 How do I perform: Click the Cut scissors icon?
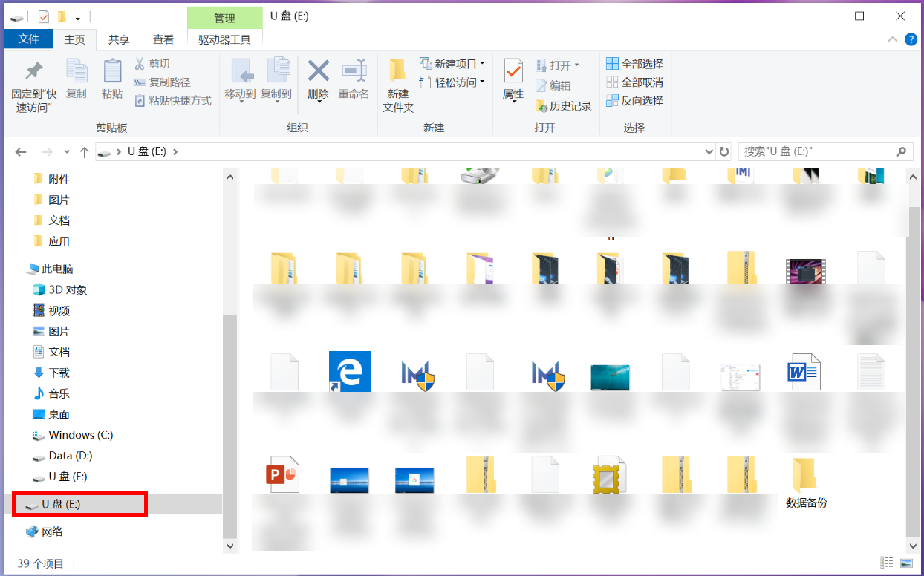[140, 64]
